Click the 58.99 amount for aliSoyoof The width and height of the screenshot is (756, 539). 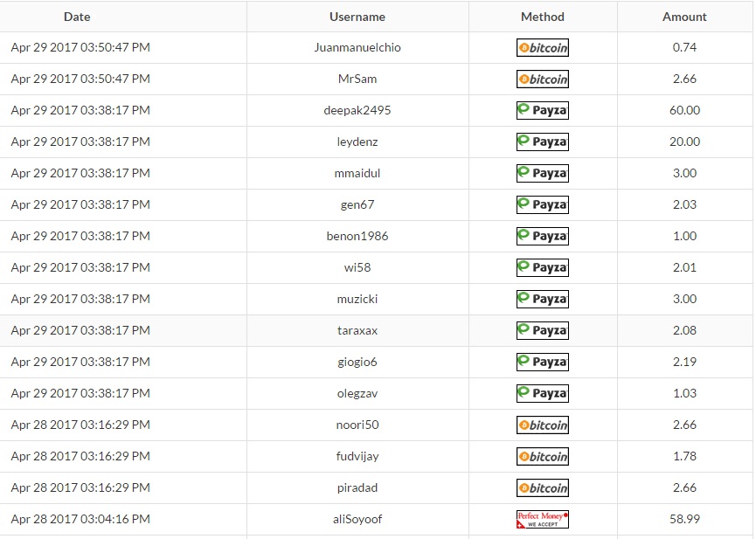pos(684,520)
